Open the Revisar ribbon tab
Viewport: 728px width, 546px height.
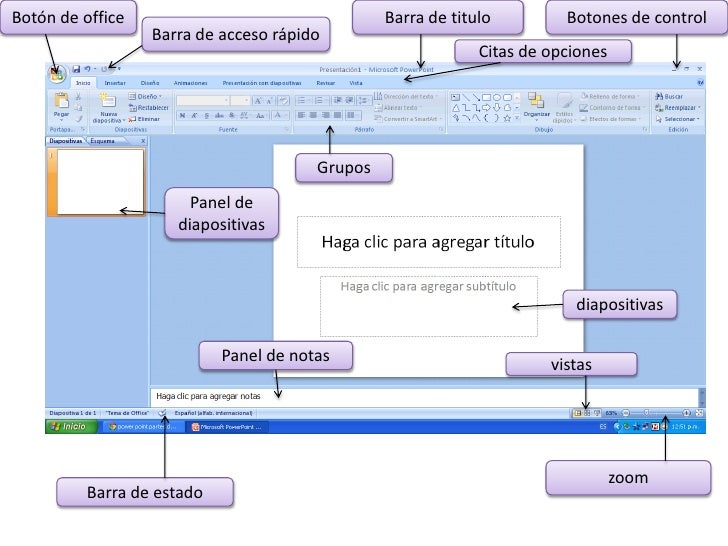(325, 83)
